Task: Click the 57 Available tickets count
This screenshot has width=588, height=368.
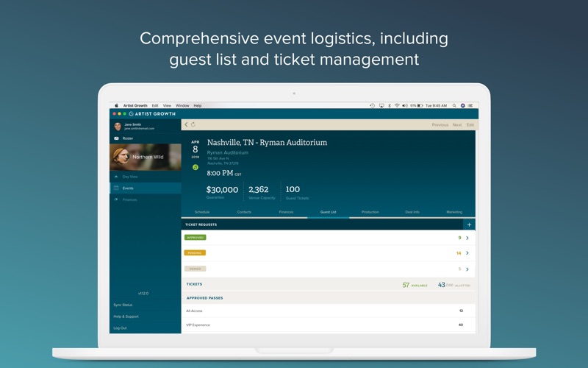Action: 415,285
